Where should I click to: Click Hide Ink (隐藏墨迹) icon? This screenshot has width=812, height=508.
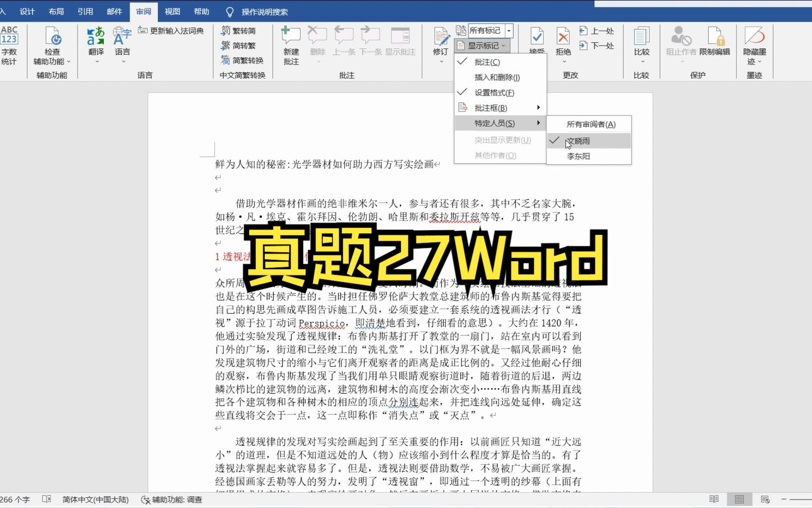pos(755,37)
